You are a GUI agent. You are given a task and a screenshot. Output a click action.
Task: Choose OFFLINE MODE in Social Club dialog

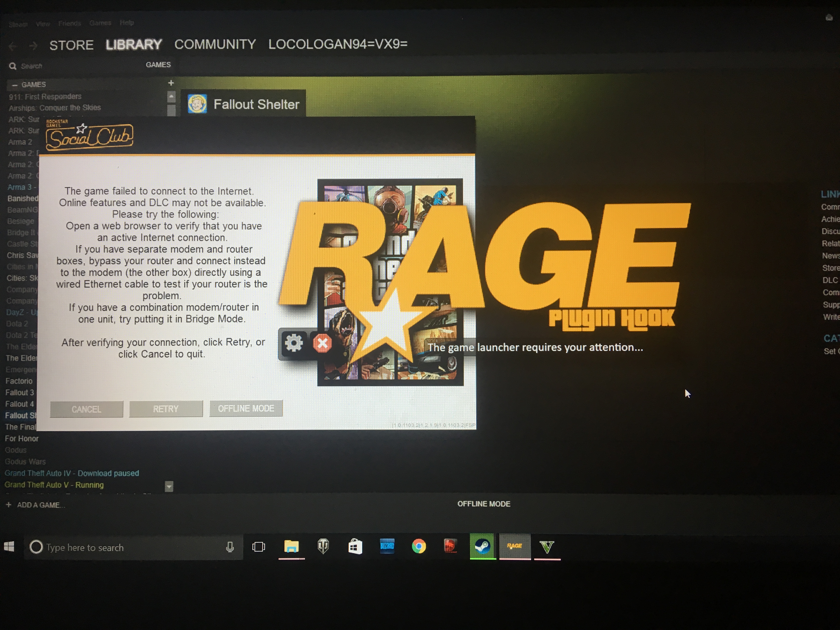click(246, 409)
